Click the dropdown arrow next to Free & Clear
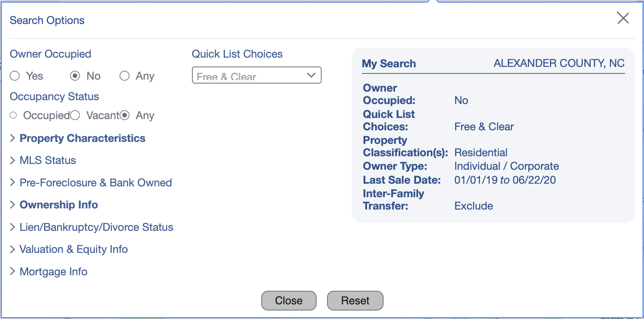The width and height of the screenshot is (644, 319). (x=311, y=75)
